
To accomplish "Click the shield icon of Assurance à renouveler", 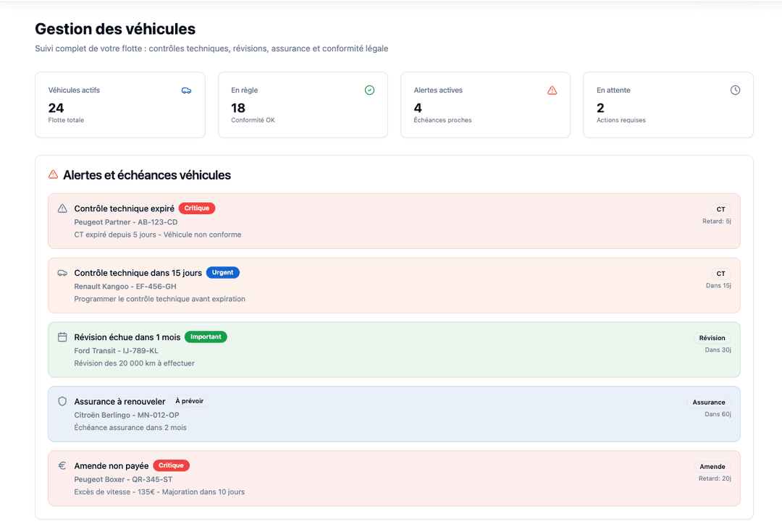I will [x=62, y=401].
